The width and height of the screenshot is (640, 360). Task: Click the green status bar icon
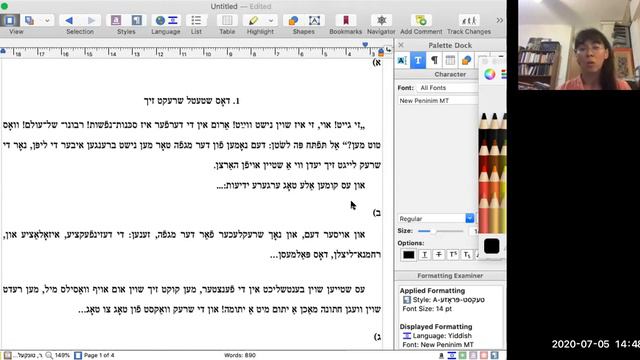point(462,356)
